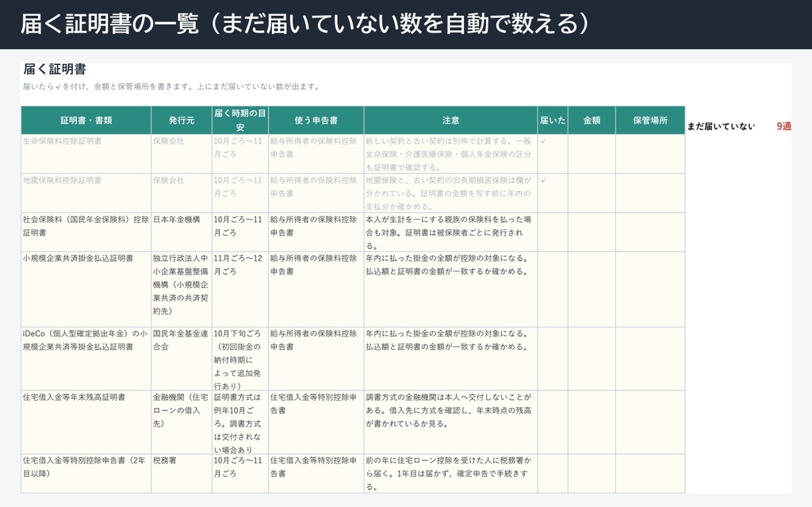Click the 保管場所 cell for 住宅借入金等特別控除申告書（2年目以降）
Viewport: 812px width, 507px height.
click(x=650, y=474)
